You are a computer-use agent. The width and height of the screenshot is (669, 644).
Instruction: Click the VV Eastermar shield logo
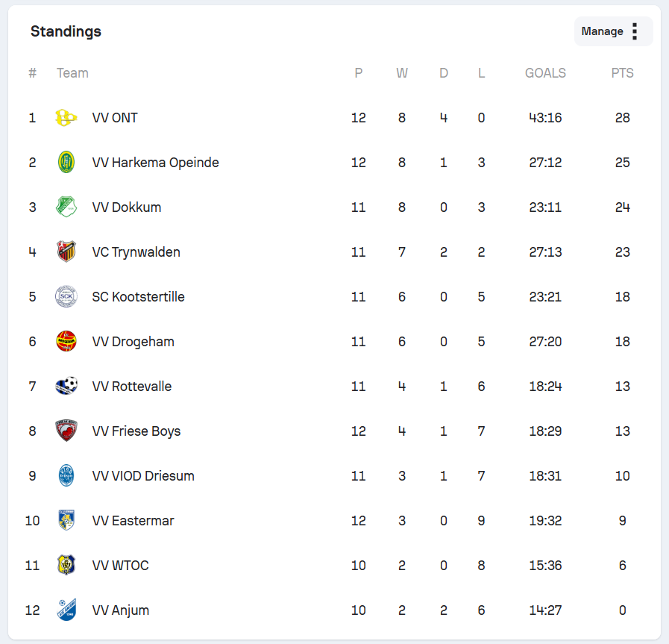coord(66,520)
